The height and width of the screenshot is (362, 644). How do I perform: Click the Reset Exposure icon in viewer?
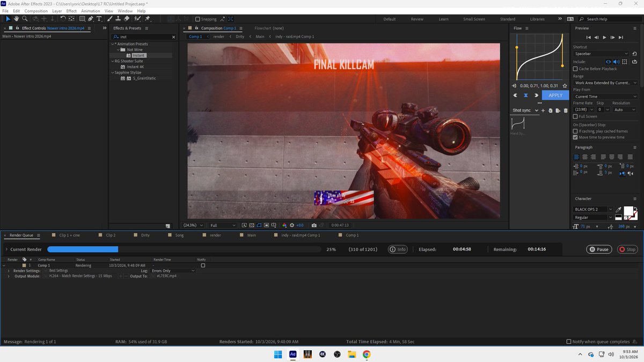tap(292, 225)
